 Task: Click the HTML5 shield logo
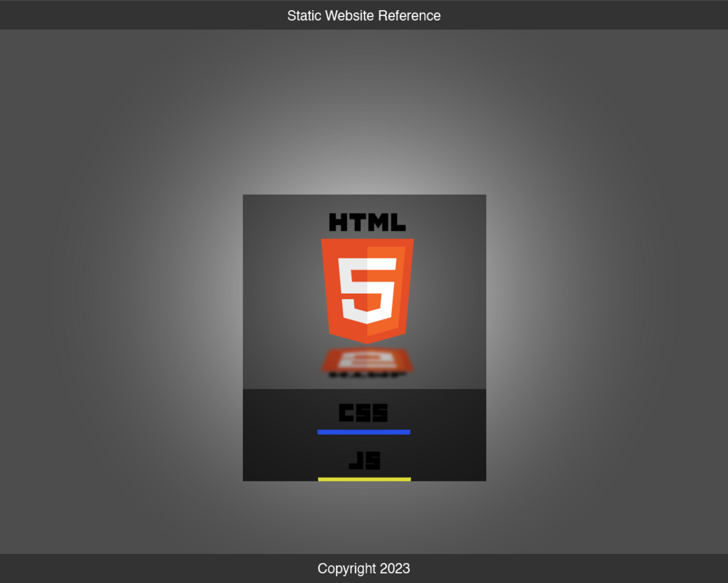pyautogui.click(x=367, y=291)
